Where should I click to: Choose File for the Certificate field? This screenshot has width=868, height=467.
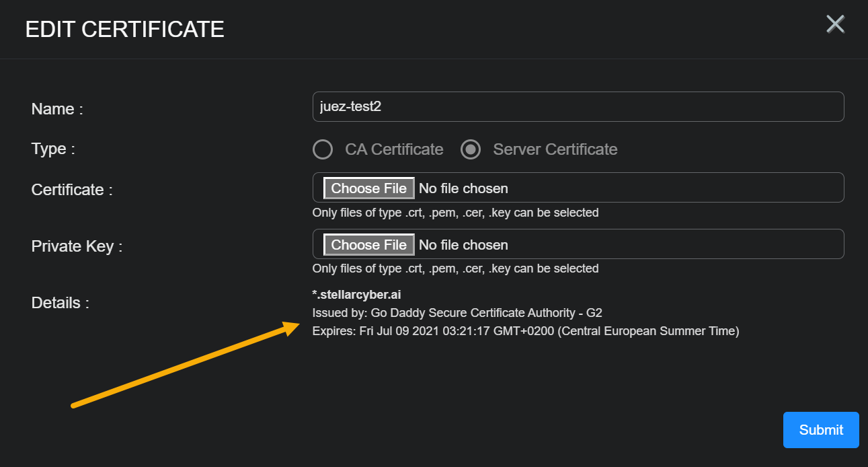tap(369, 188)
